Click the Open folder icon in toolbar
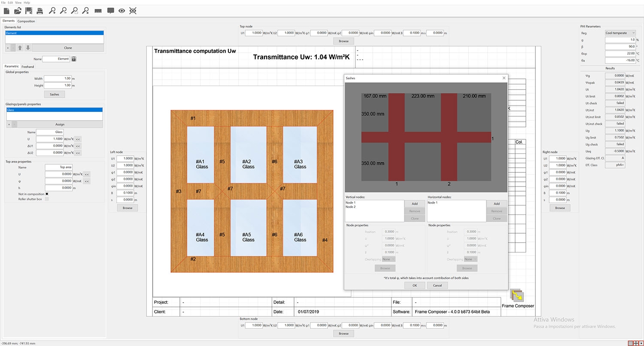This screenshot has width=644, height=346. (x=18, y=10)
